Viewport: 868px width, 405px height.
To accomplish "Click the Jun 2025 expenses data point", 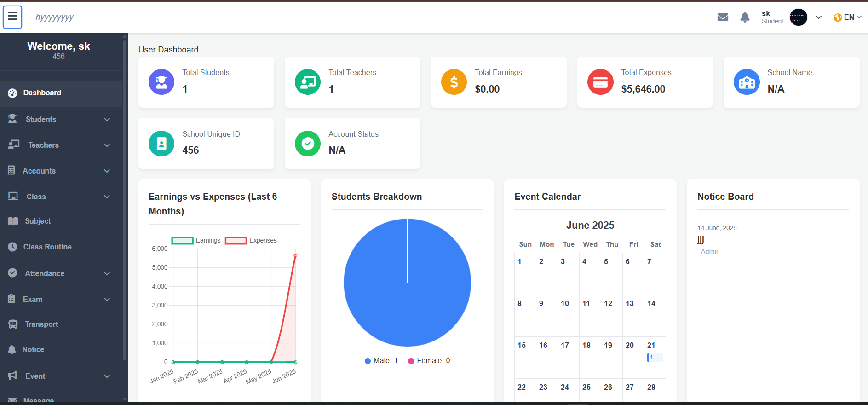I will (x=295, y=255).
